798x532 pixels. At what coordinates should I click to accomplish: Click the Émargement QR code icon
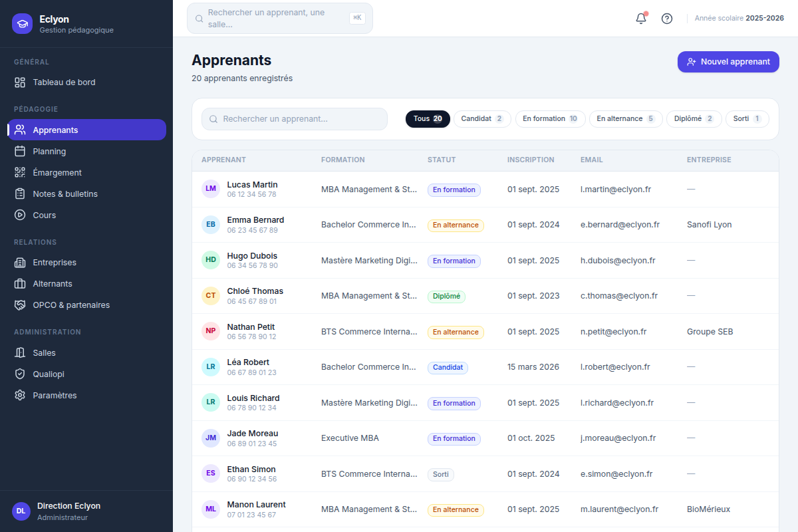(x=20, y=172)
